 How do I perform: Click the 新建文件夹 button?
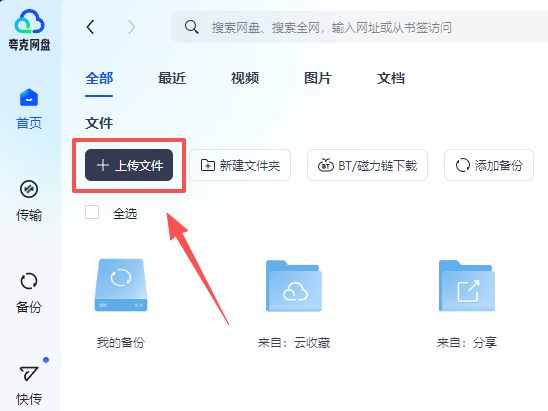(240, 165)
